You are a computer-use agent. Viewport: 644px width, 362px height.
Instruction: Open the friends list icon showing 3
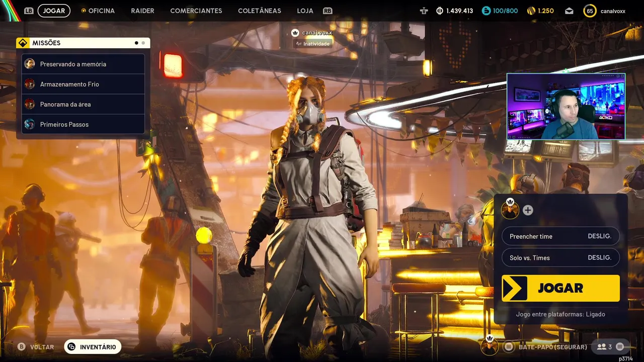[604, 347]
